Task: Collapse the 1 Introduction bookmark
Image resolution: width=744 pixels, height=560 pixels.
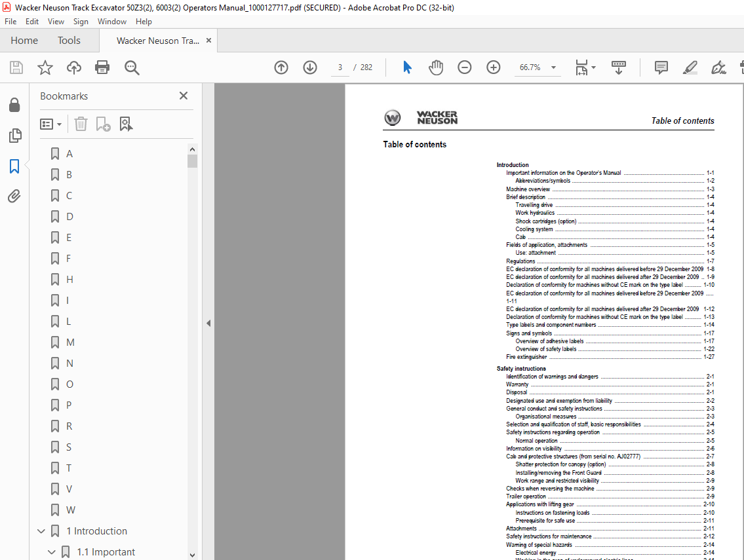Action: coord(41,531)
